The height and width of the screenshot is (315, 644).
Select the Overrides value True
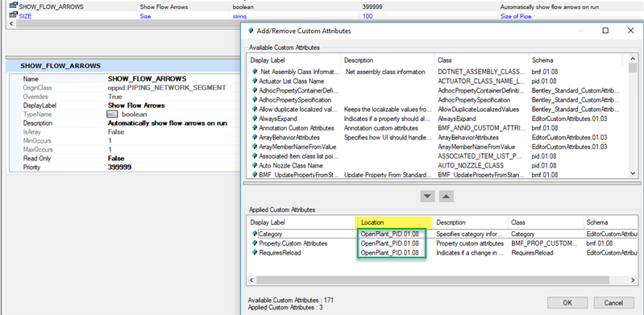click(114, 97)
